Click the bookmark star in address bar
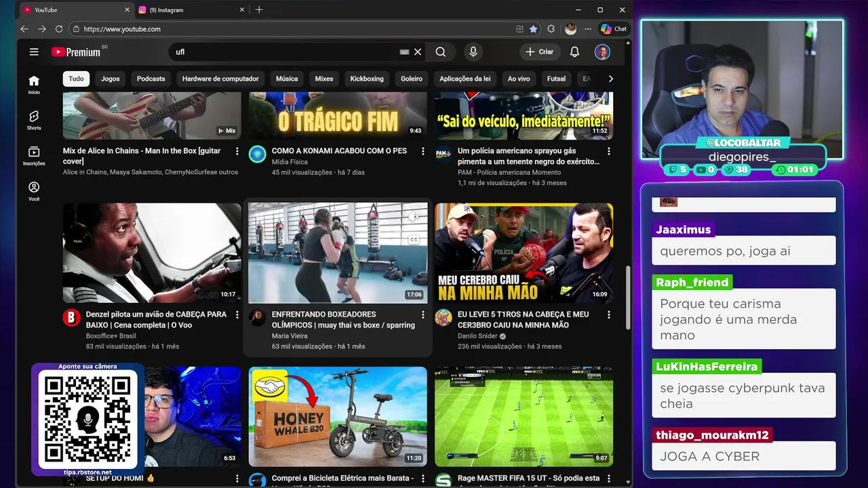 (x=534, y=29)
